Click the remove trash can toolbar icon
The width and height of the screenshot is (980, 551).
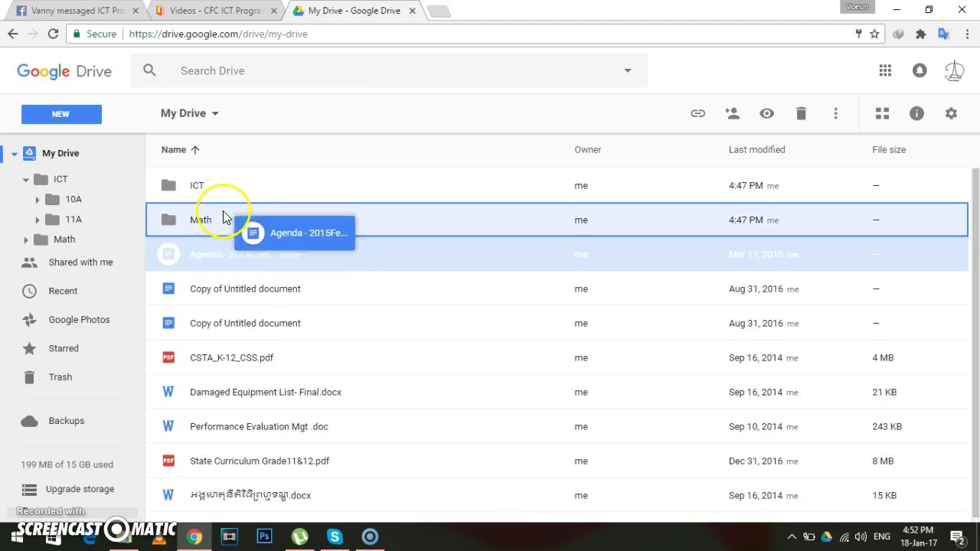[x=801, y=113]
